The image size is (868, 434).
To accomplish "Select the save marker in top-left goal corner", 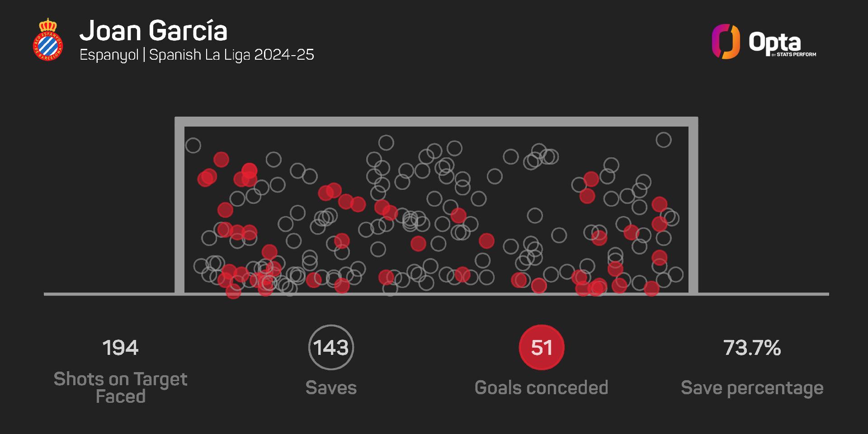I will [193, 146].
